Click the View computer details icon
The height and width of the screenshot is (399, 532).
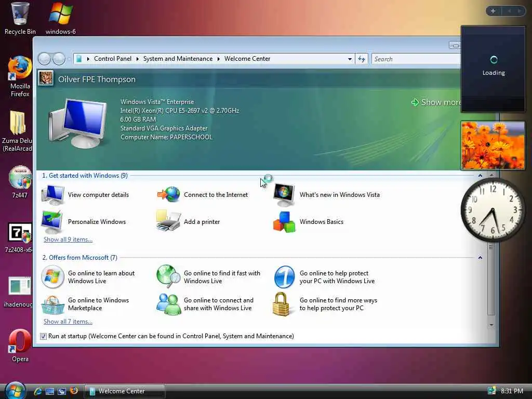(52, 195)
